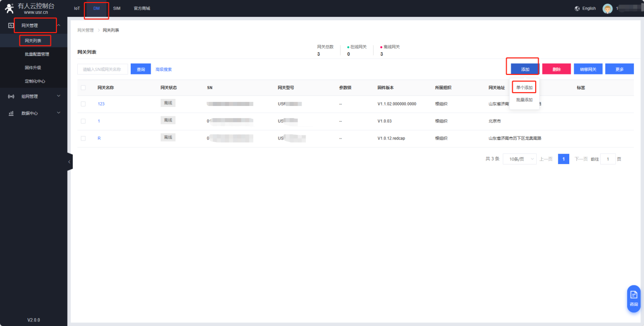Open the 批量配置管理 sidebar item
Viewport: 644px width, 326px height.
(37, 54)
